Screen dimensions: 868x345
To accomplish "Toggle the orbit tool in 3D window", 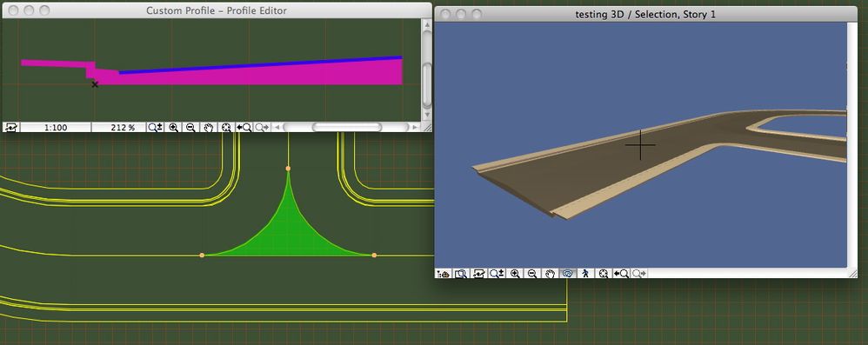I will click(567, 274).
